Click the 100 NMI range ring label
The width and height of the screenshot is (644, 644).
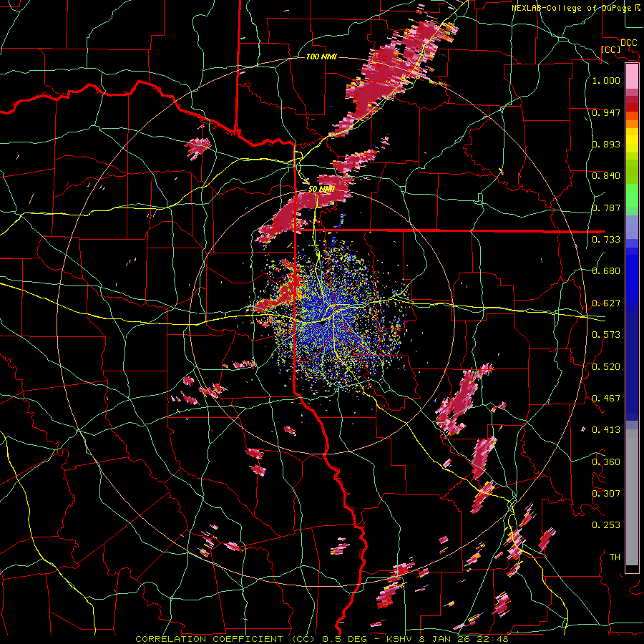pyautogui.click(x=321, y=57)
